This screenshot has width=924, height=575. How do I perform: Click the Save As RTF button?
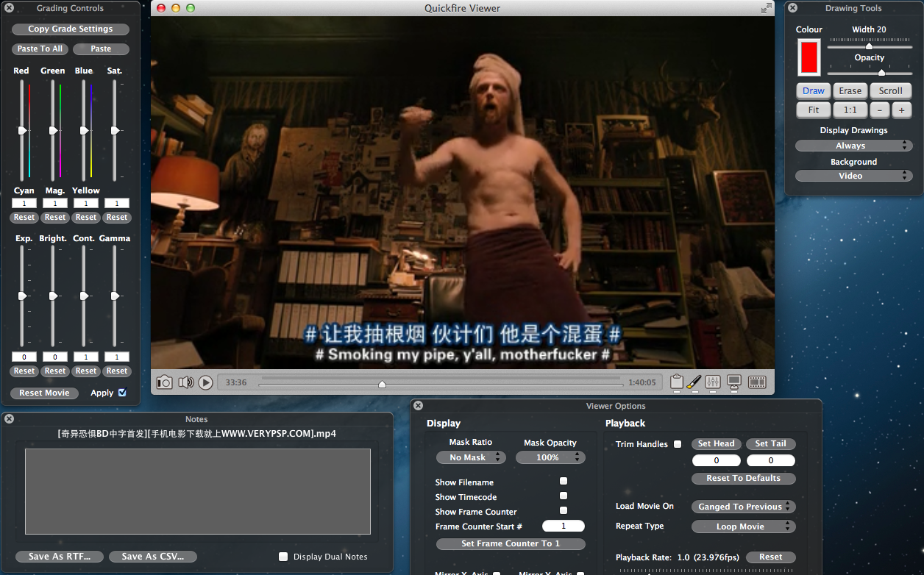click(x=60, y=557)
